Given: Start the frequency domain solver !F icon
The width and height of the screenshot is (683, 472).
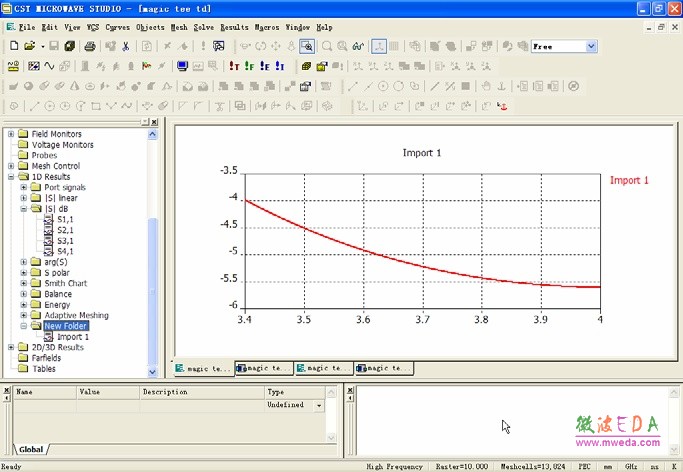Looking at the screenshot, I should [x=249, y=66].
